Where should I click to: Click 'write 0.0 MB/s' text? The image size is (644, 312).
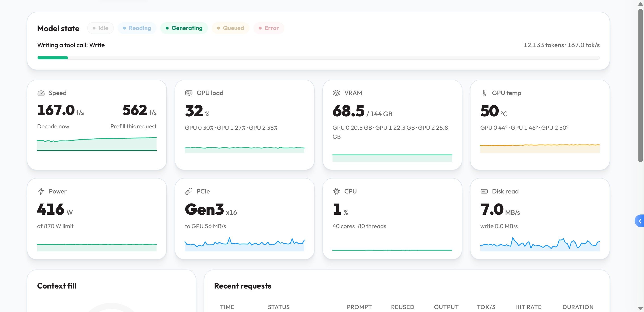(499, 226)
